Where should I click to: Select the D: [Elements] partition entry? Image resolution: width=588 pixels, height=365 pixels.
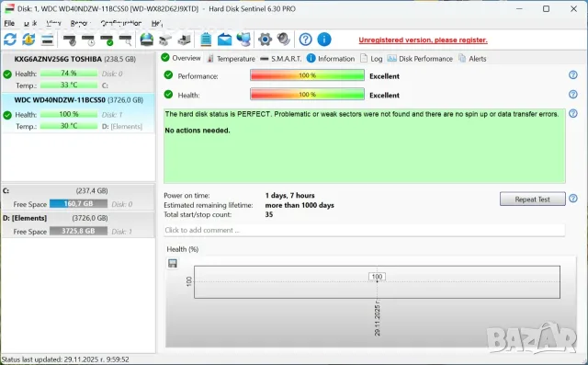pos(78,224)
